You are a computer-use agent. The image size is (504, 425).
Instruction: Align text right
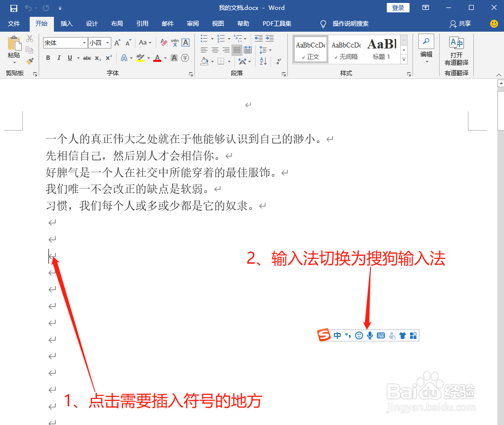coord(226,50)
